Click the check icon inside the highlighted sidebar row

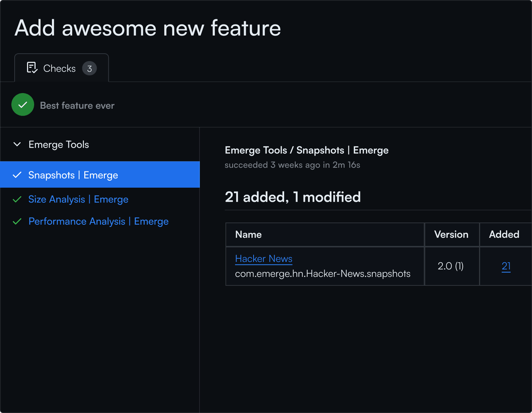17,175
